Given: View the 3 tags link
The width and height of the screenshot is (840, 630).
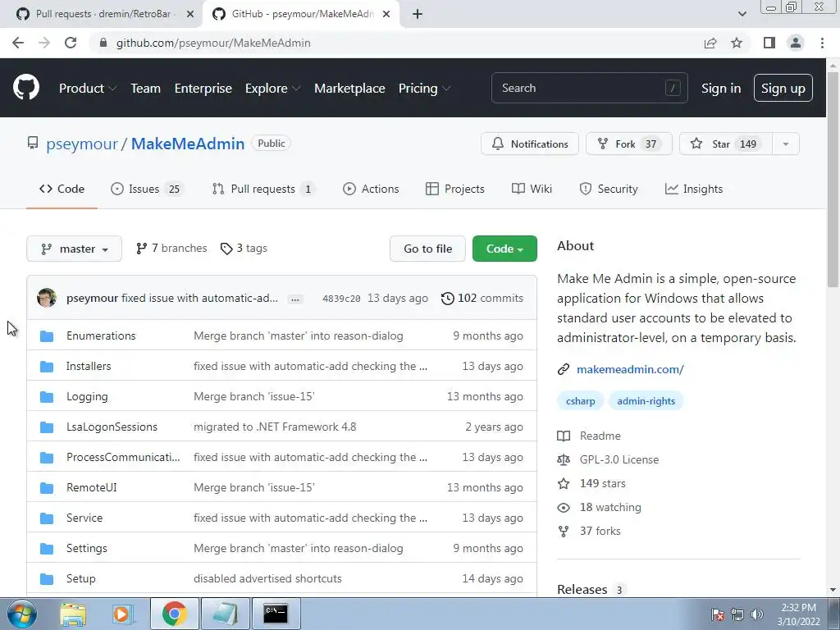Looking at the screenshot, I should 244,249.
